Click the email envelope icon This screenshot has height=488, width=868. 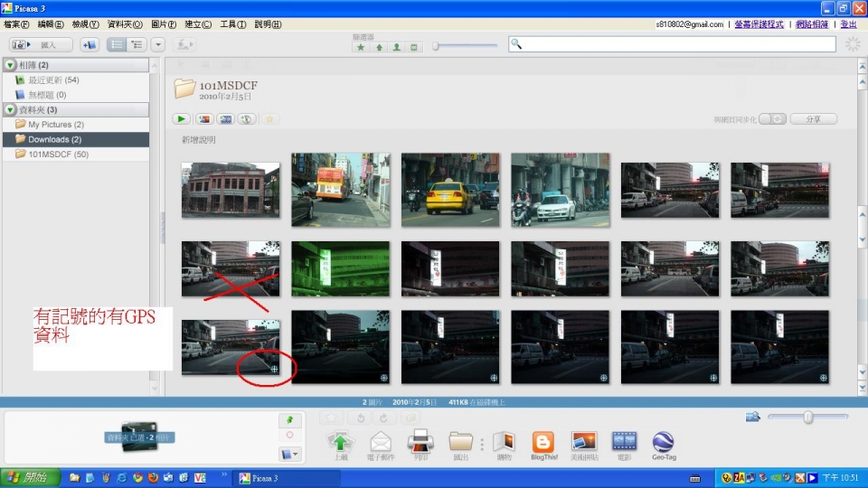380,442
